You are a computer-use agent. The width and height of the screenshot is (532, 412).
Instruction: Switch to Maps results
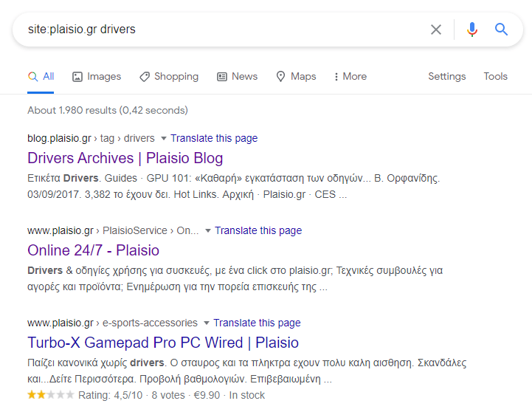(x=296, y=76)
